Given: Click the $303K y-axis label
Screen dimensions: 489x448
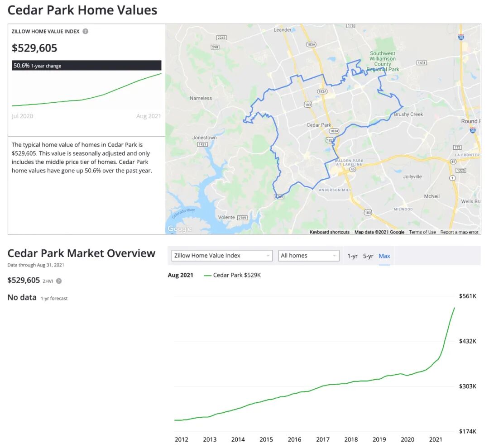Looking at the screenshot, I should click(467, 386).
